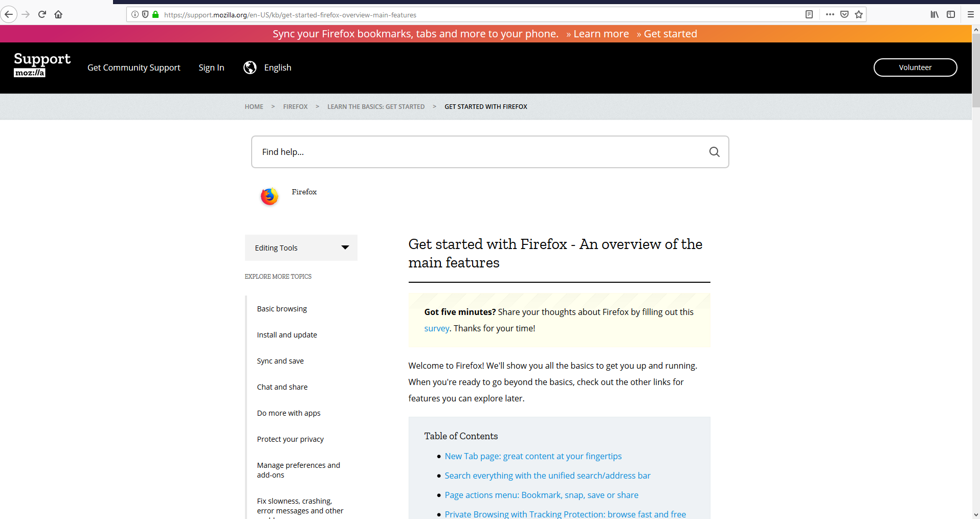Screen dimensions: 980x519
Task: Open the Firefox hamburger menu
Action: [970, 14]
